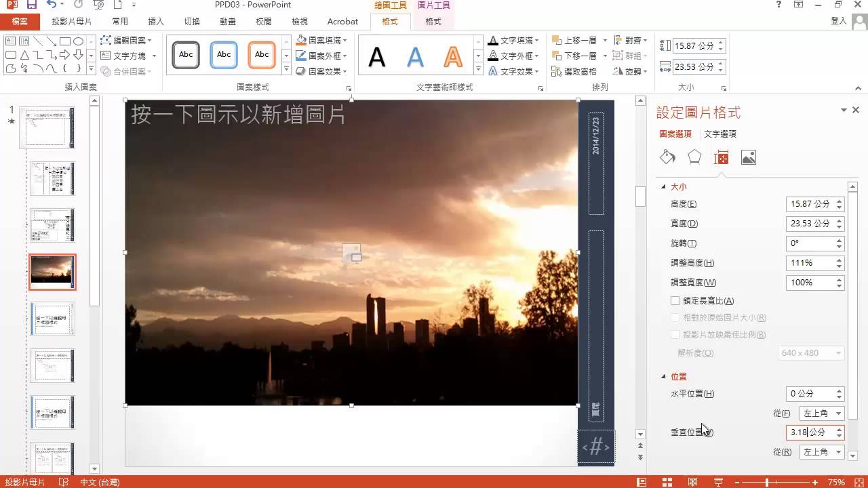This screenshot has height=488, width=868.
Task: Switch to 文字選項 text options in pane
Action: tap(720, 134)
